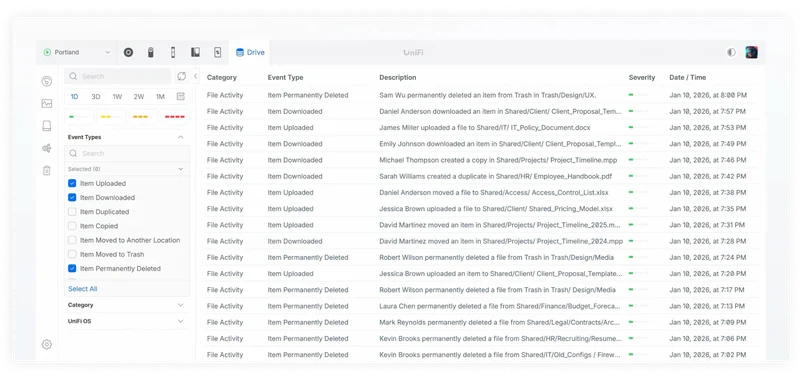
Task: Open the UniFi Protect camera icon
Action: point(151,52)
